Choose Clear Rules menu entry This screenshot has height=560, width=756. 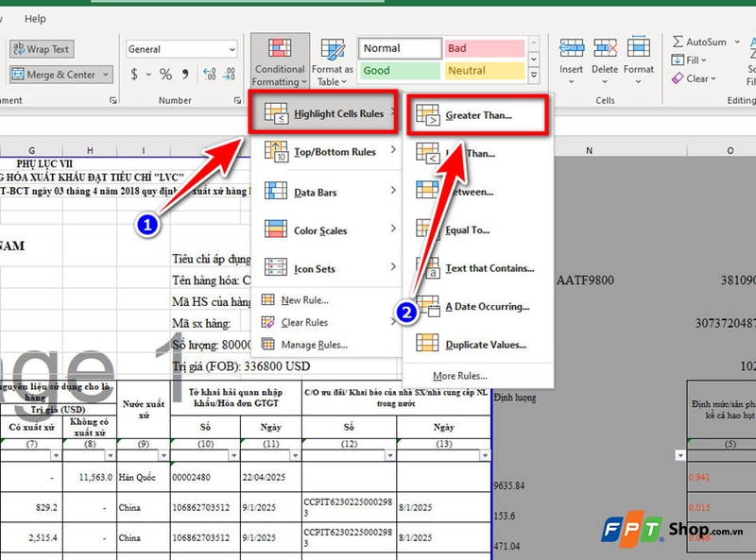[326, 322]
